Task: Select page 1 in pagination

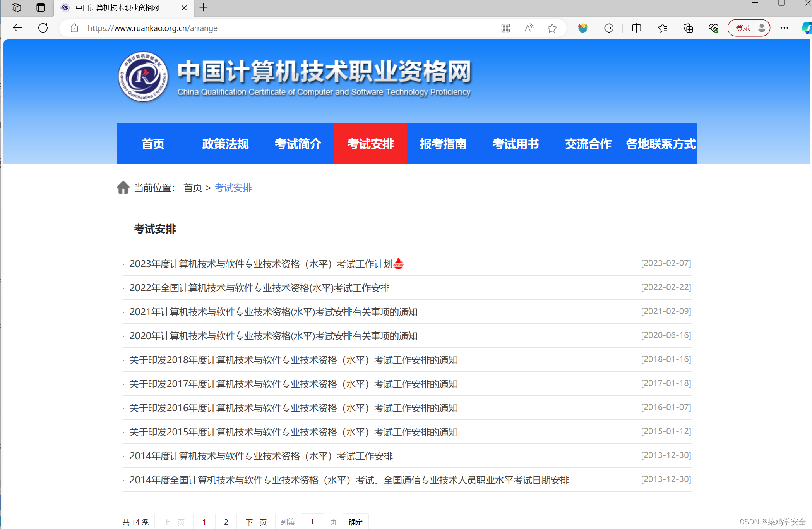Action: tap(204, 522)
